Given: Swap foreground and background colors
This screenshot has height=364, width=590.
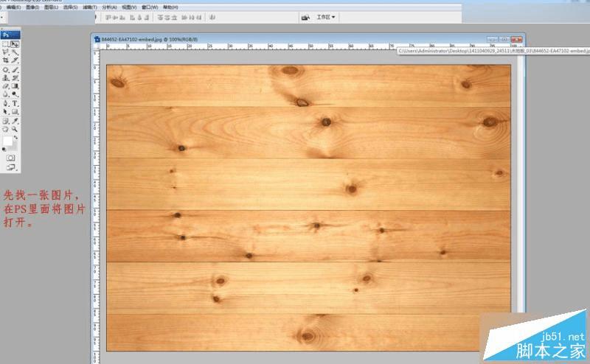Looking at the screenshot, I should point(15,138).
